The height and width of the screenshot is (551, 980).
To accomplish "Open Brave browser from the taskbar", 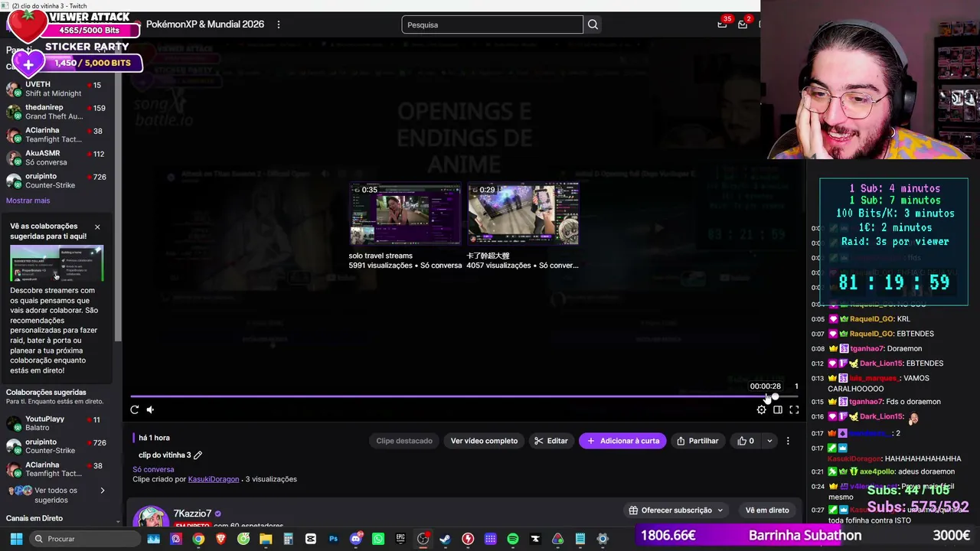I will point(221,539).
